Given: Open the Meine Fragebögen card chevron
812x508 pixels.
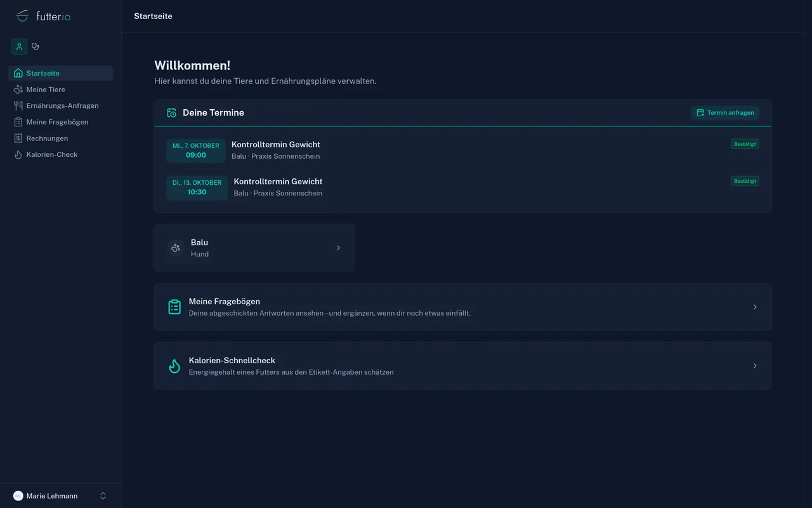Looking at the screenshot, I should [x=755, y=307].
